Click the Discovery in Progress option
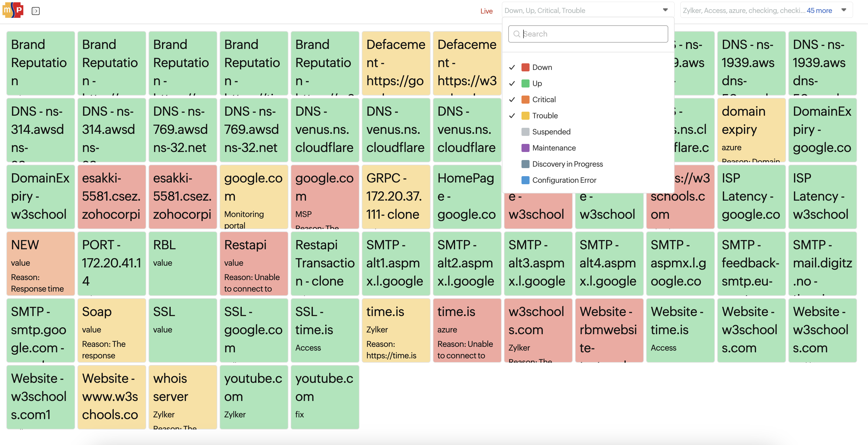868x445 pixels. point(567,164)
